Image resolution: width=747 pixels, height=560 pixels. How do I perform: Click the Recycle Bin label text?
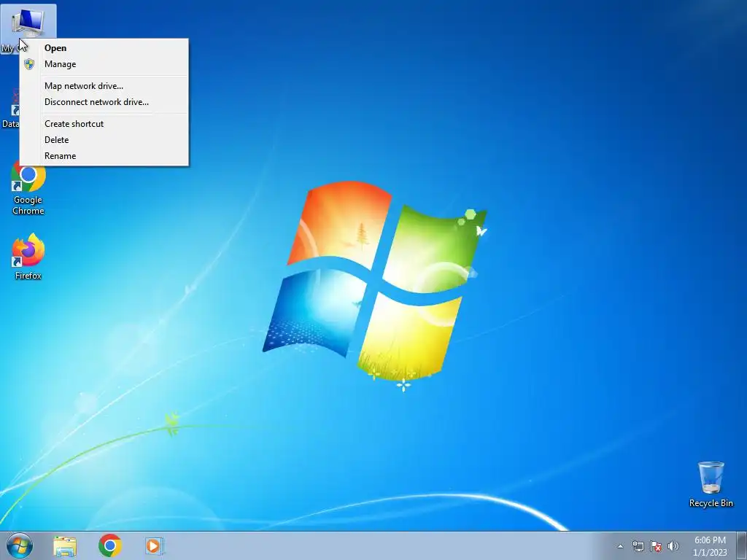[x=711, y=503]
